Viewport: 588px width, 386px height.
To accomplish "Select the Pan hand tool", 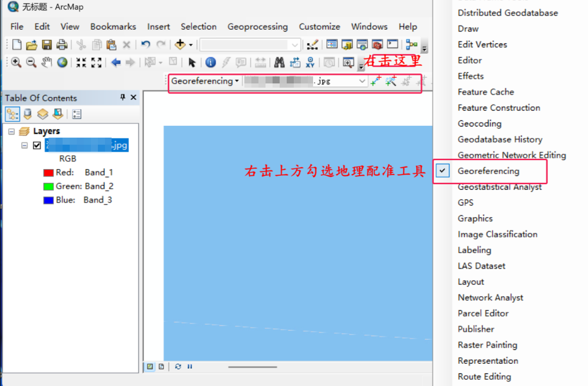I will [x=46, y=62].
